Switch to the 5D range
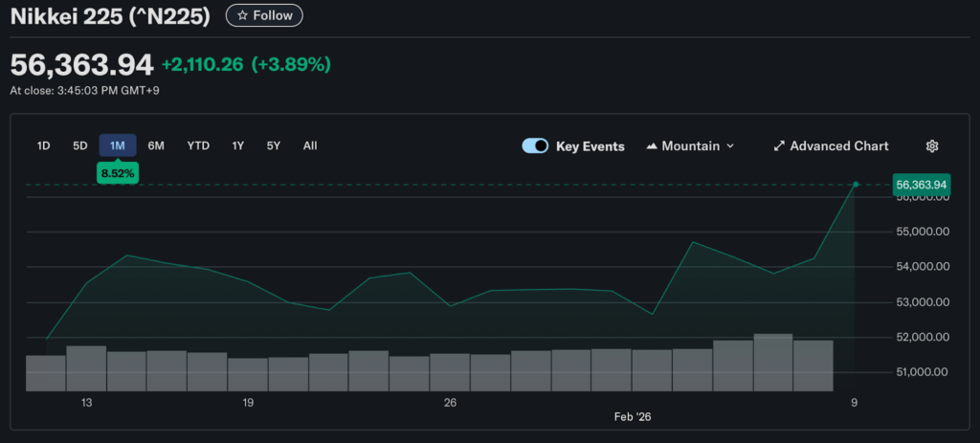Screen dimensions: 980x443 (x=80, y=146)
